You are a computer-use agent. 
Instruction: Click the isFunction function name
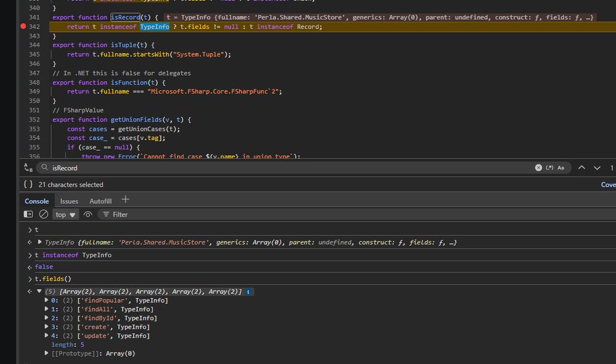point(129,83)
